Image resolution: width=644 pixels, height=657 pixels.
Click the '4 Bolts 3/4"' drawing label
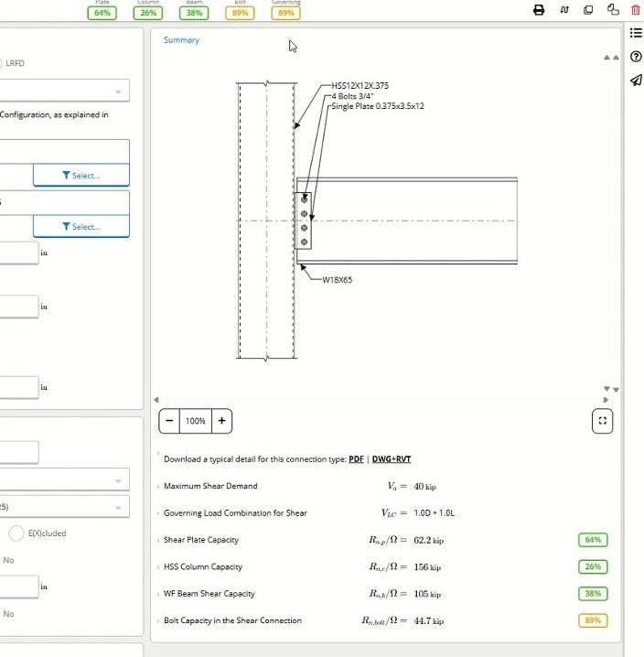(352, 96)
